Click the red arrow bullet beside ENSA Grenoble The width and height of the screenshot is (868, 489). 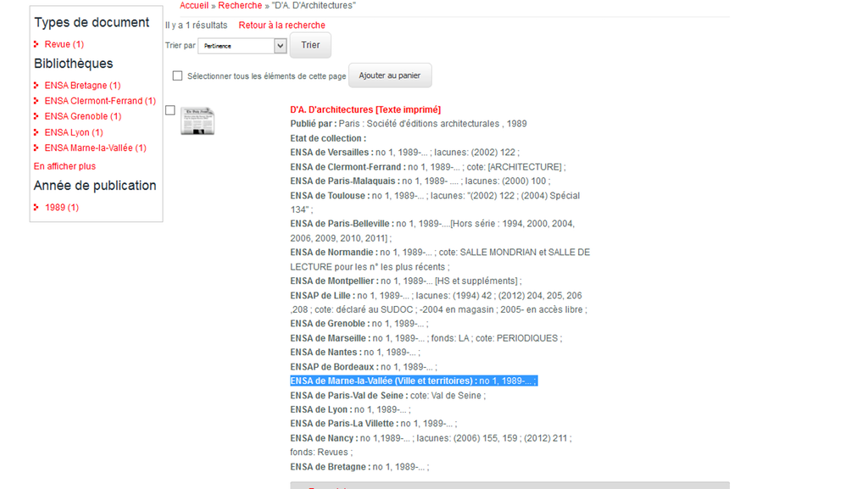[x=36, y=116]
